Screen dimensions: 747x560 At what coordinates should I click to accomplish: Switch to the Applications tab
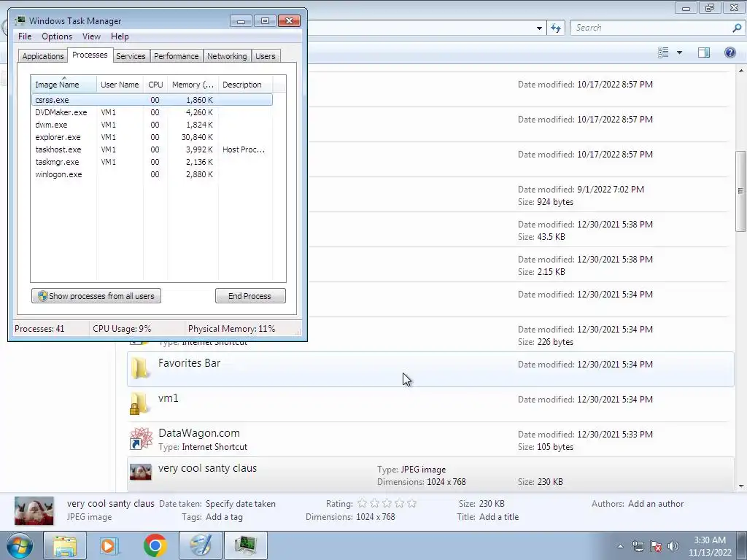[43, 56]
